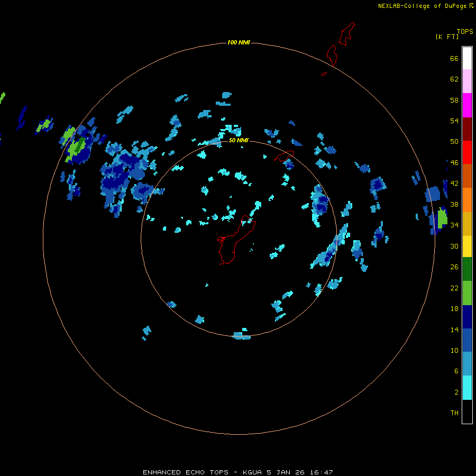Select the yellow 34 kft legend swatch
This screenshot has width=476, height=476.
pos(467,246)
